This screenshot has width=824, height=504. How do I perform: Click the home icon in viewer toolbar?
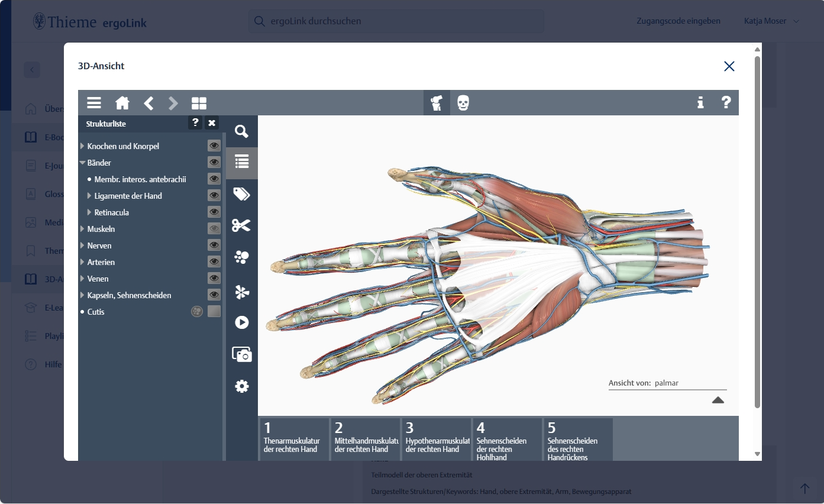tap(122, 103)
